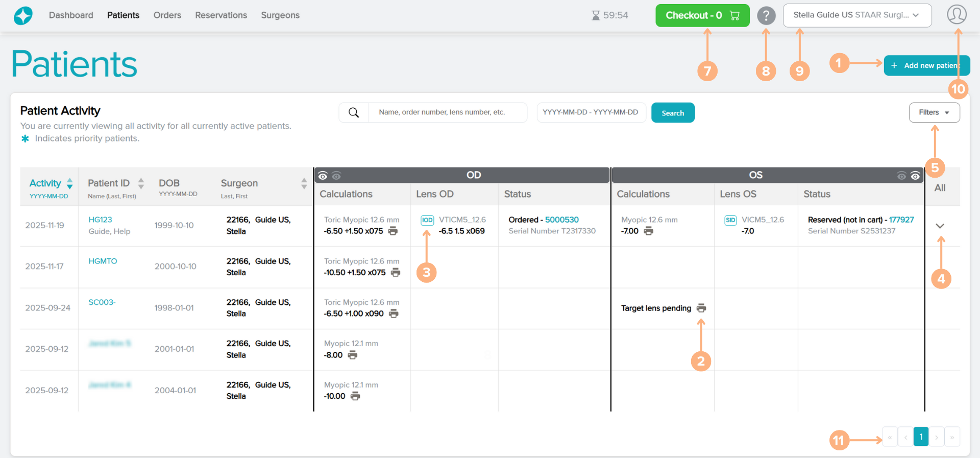This screenshot has height=458, width=980.
Task: Open the Filters dropdown
Action: click(x=934, y=113)
